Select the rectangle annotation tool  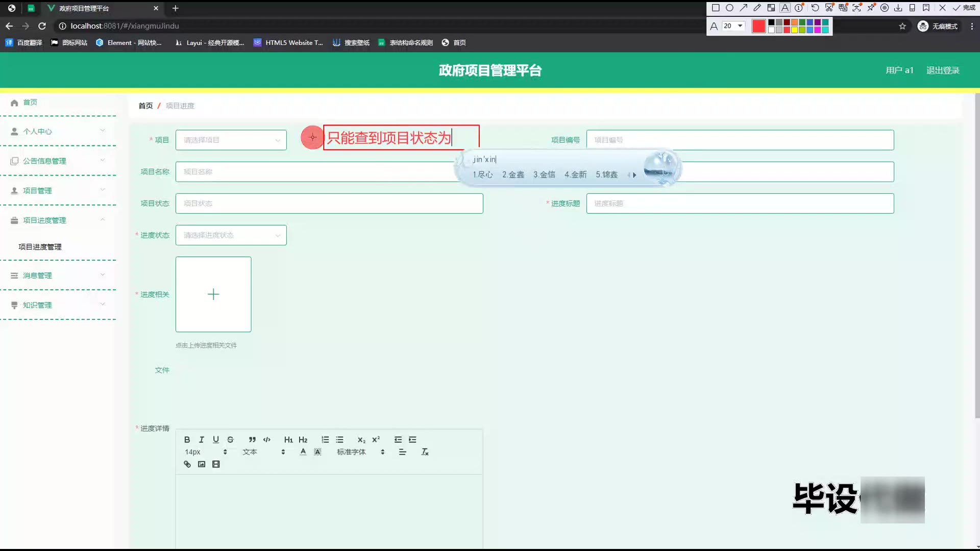tap(716, 8)
